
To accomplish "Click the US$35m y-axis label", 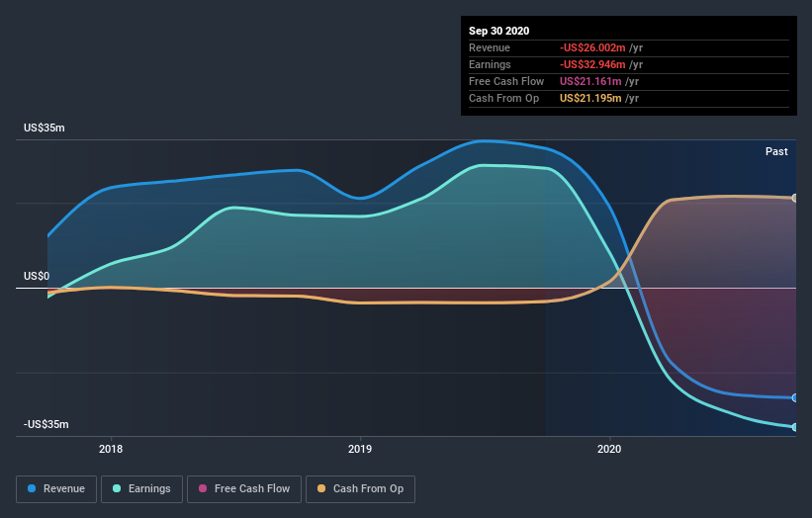I will tap(45, 128).
